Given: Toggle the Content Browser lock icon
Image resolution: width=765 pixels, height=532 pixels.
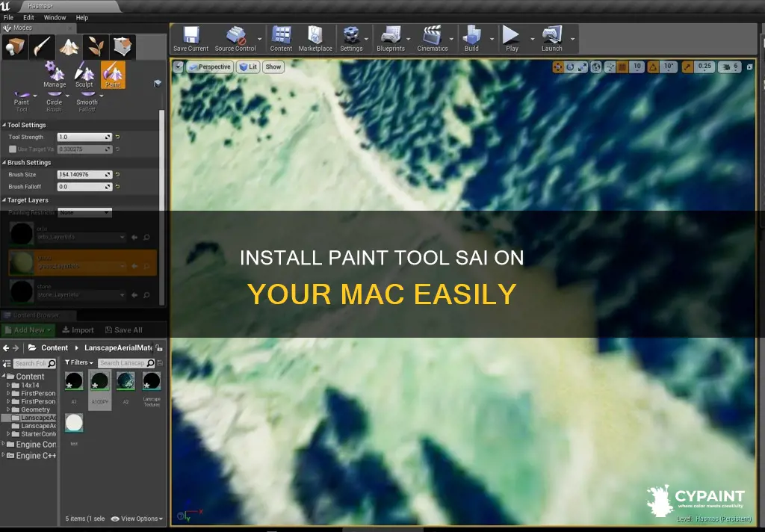Looking at the screenshot, I should point(159,347).
